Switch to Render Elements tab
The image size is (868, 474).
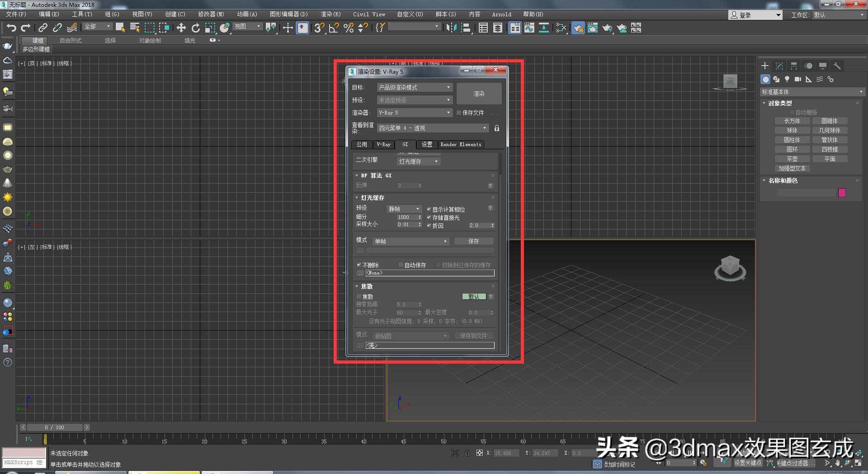(x=461, y=145)
